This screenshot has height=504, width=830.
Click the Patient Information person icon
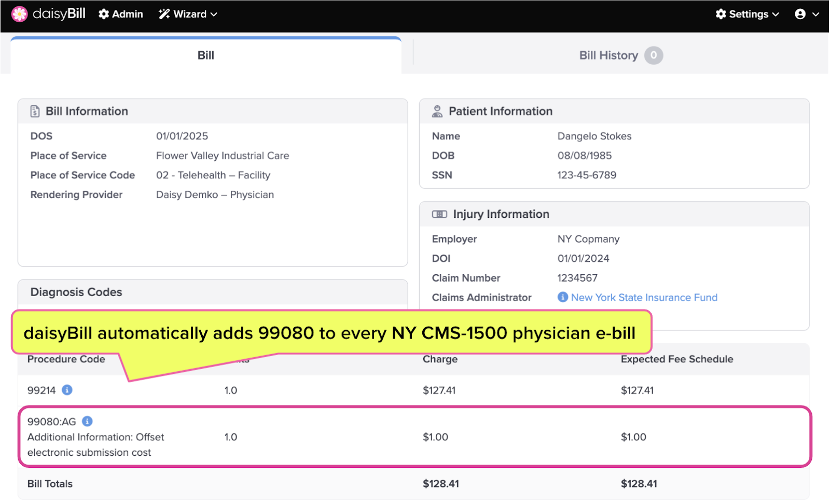click(x=437, y=110)
